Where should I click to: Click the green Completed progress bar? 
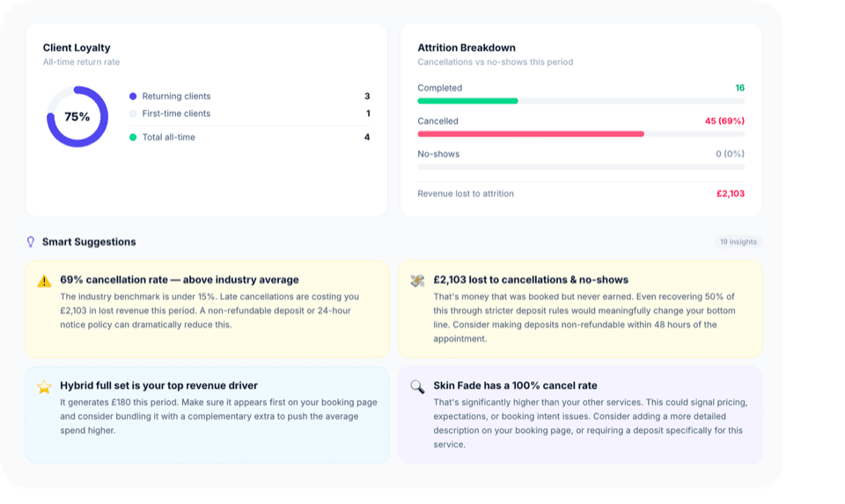pos(467,100)
